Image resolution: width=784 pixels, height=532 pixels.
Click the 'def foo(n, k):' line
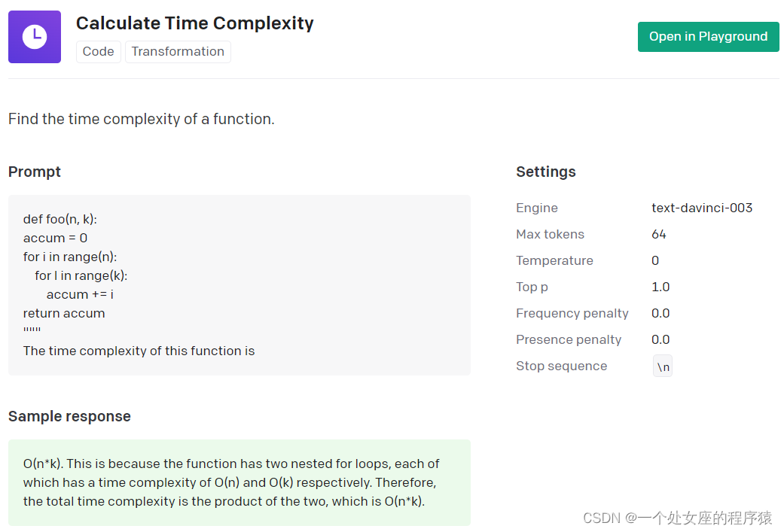60,219
